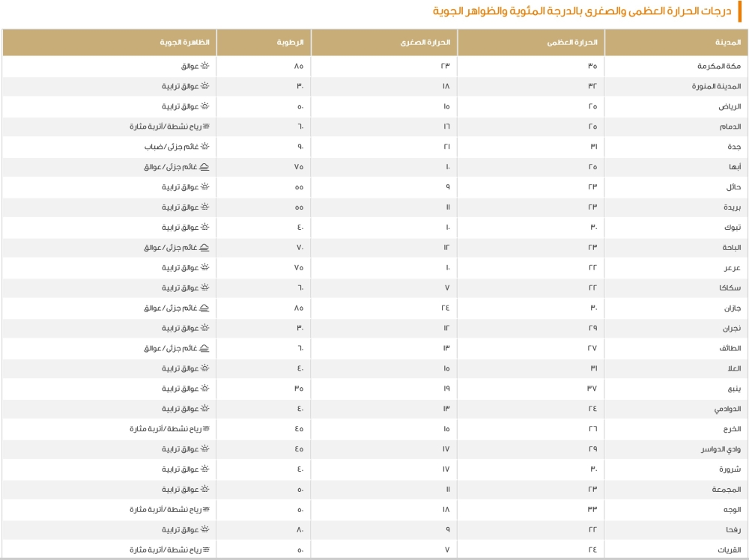
Task: Click the wind icon in the الدمام row
Action: click(x=206, y=127)
